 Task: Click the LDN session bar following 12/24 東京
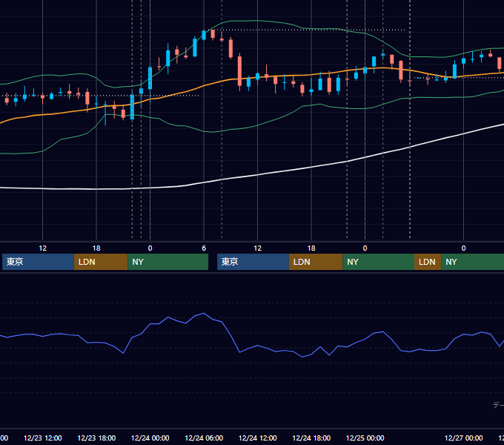coord(316,262)
